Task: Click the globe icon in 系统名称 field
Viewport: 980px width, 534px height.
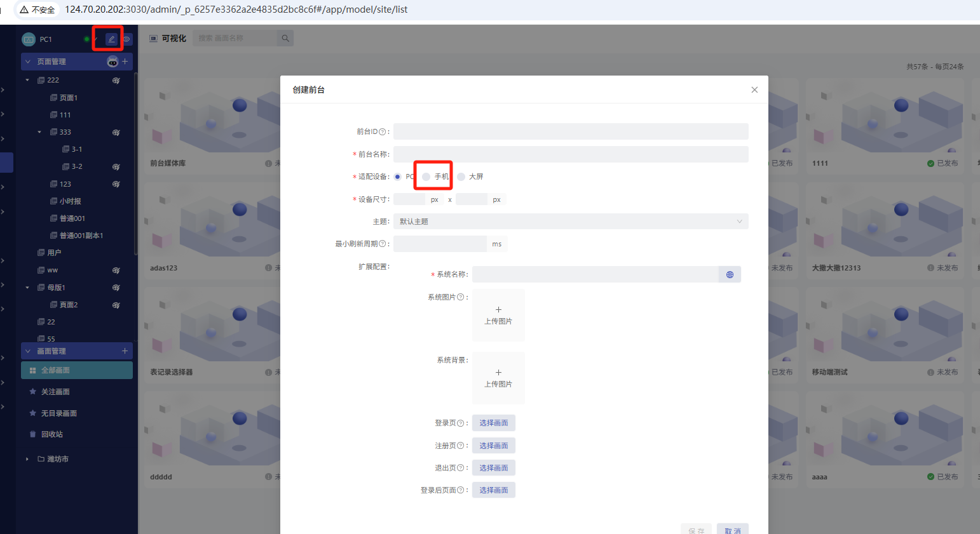Action: pyautogui.click(x=730, y=274)
